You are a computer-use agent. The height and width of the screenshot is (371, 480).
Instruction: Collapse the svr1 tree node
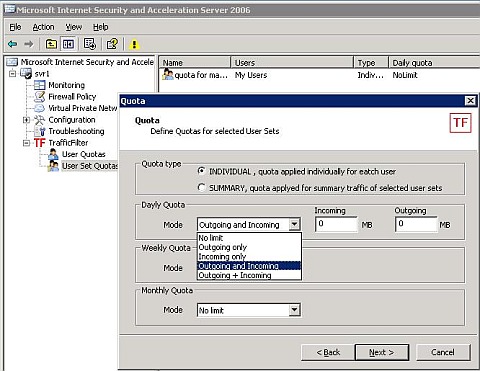pyautogui.click(x=13, y=73)
